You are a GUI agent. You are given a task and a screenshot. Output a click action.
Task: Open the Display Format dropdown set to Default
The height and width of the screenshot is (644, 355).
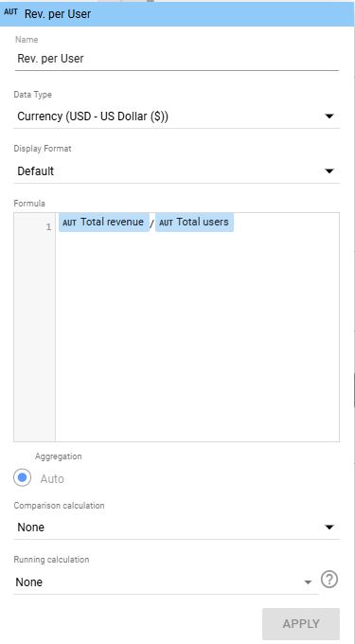point(176,171)
